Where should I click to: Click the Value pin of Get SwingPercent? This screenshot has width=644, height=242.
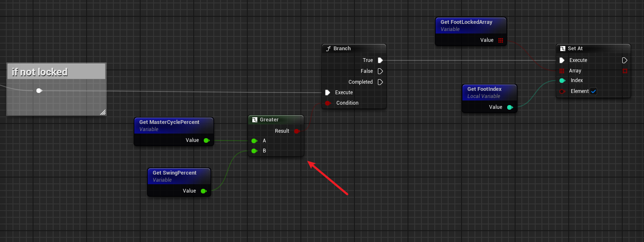point(203,191)
